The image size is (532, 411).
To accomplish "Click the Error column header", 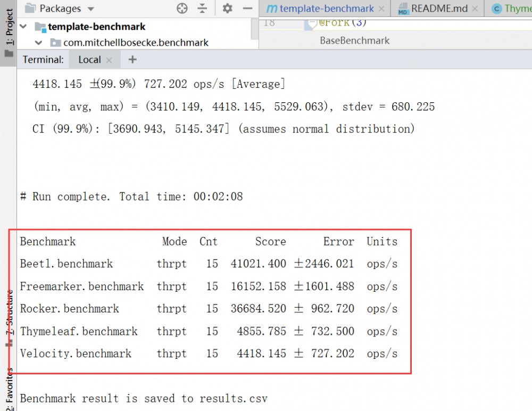I will point(338,242).
